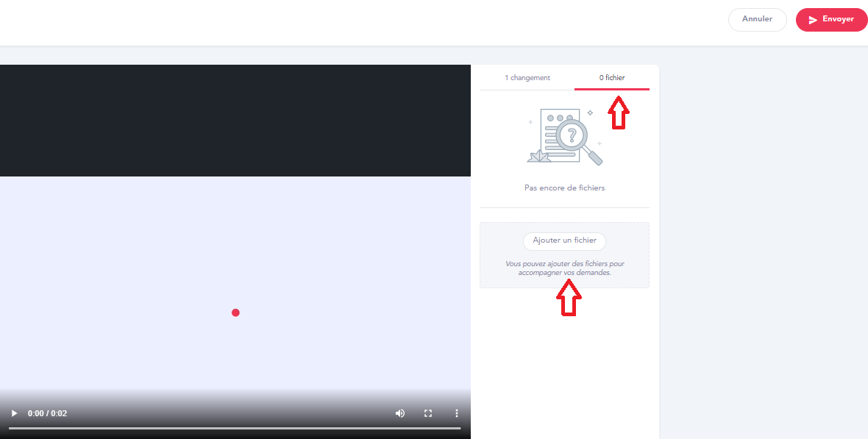Screen dimensions: 868x439
Task: Mute the video volume speaker icon
Action: (x=399, y=413)
